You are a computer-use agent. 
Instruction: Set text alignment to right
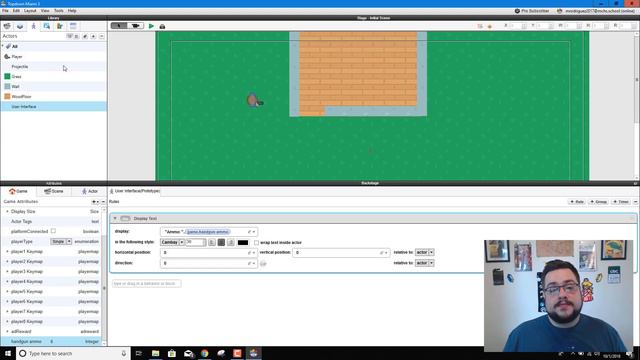point(231,242)
